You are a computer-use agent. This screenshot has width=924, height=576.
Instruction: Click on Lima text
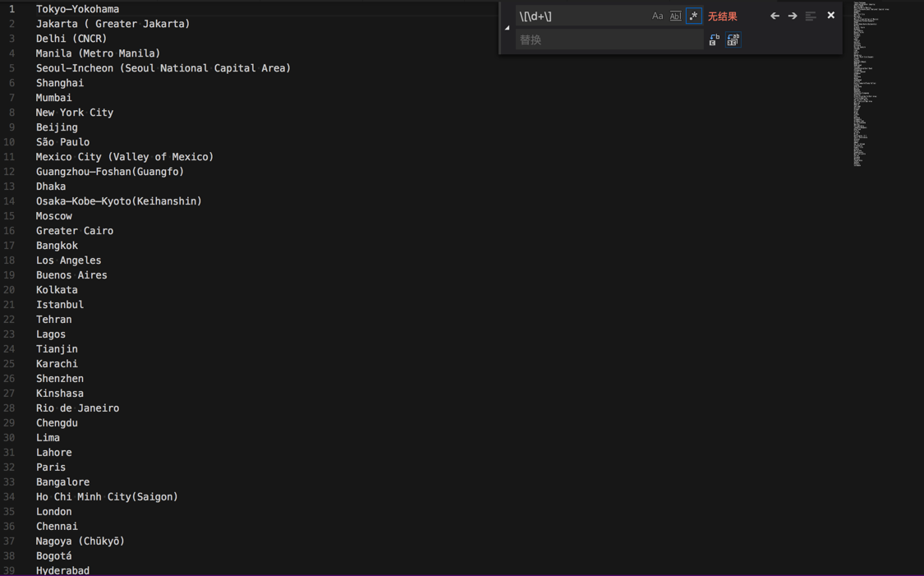click(x=48, y=437)
